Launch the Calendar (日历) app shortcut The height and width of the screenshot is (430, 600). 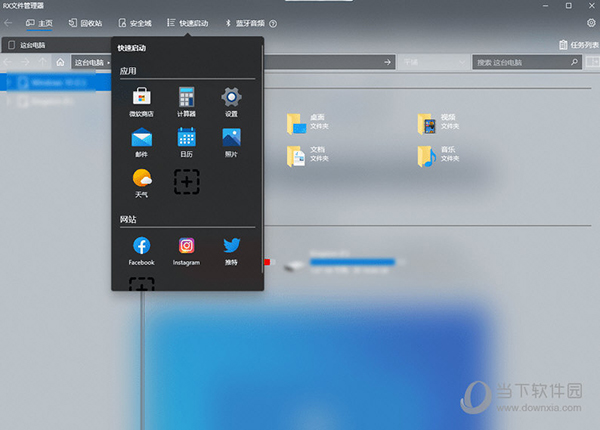(x=186, y=142)
